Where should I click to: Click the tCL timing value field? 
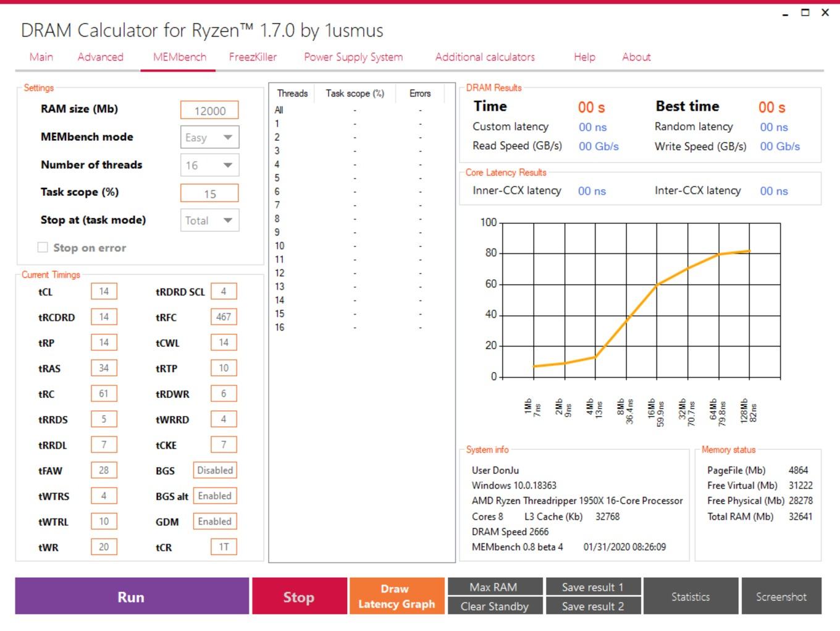tap(104, 291)
